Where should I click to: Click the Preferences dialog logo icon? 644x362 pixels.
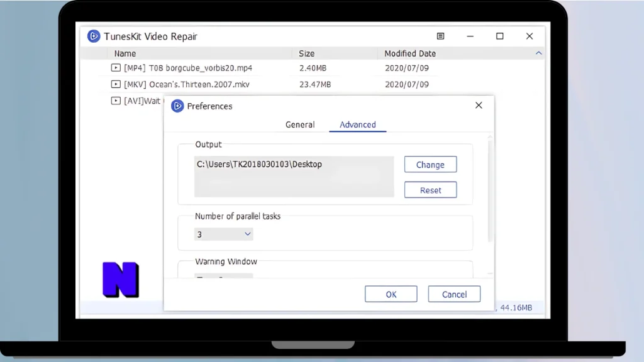pos(177,106)
